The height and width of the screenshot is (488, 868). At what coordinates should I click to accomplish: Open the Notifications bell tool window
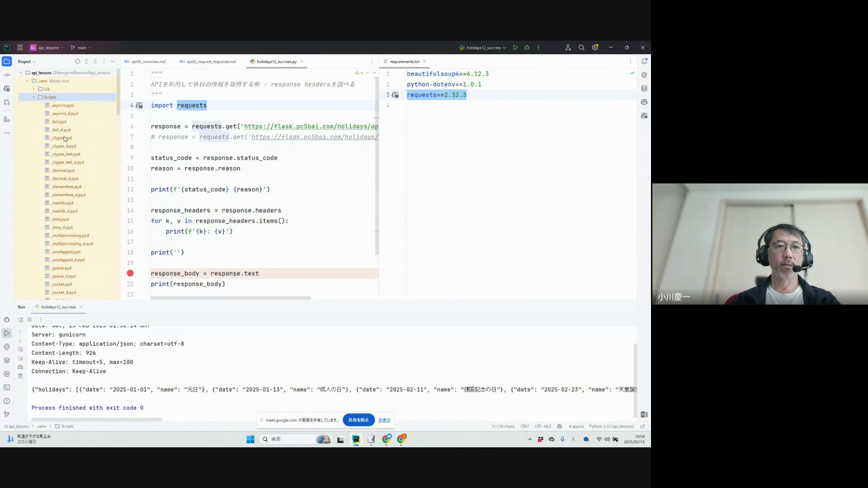pos(644,61)
